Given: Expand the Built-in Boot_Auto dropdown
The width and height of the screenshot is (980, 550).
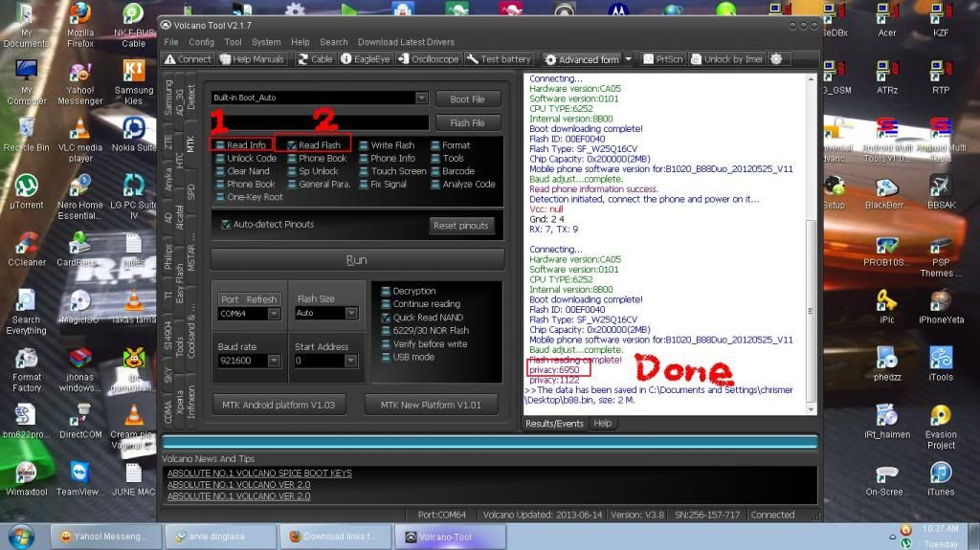Looking at the screenshot, I should [x=421, y=99].
